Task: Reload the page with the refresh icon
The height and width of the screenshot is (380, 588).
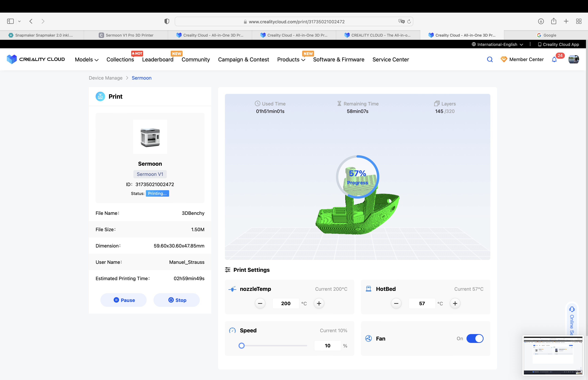Action: [409, 21]
